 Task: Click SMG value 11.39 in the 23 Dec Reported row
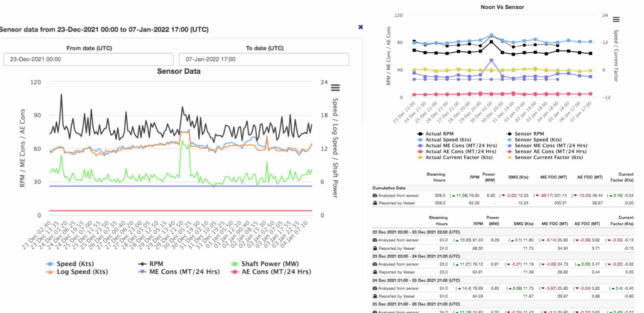tap(528, 272)
